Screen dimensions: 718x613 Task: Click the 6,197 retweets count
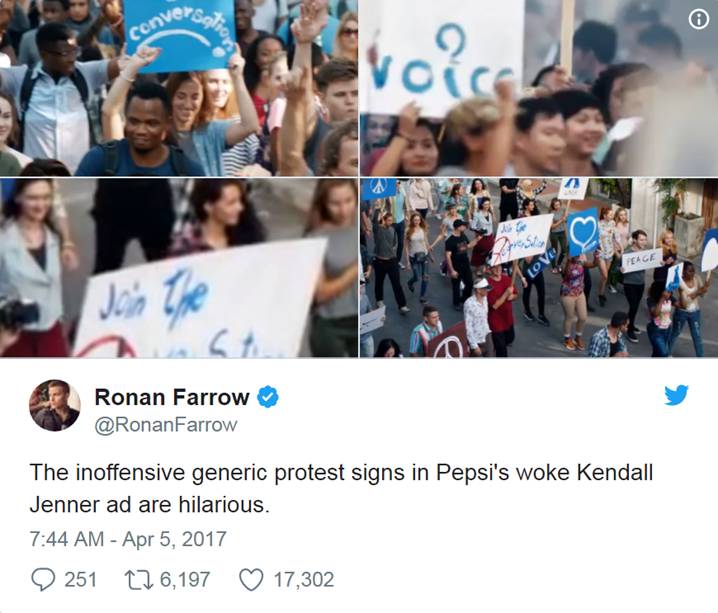click(185, 580)
